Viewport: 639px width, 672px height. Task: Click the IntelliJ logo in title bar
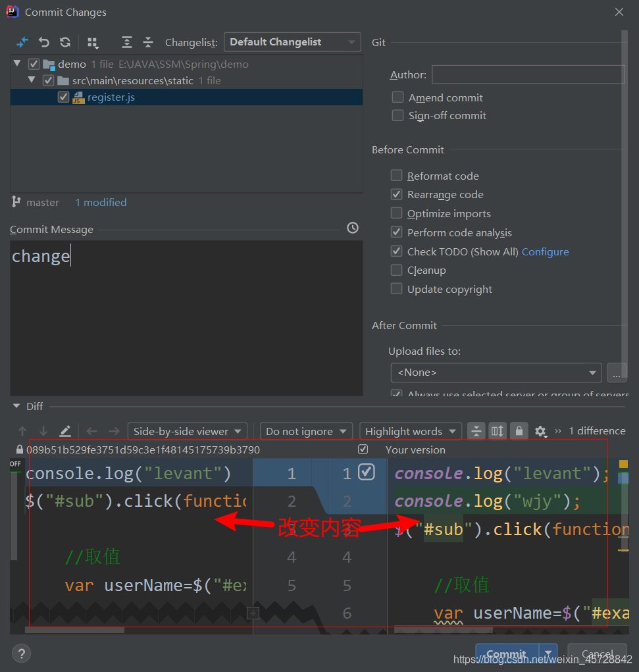coord(12,12)
